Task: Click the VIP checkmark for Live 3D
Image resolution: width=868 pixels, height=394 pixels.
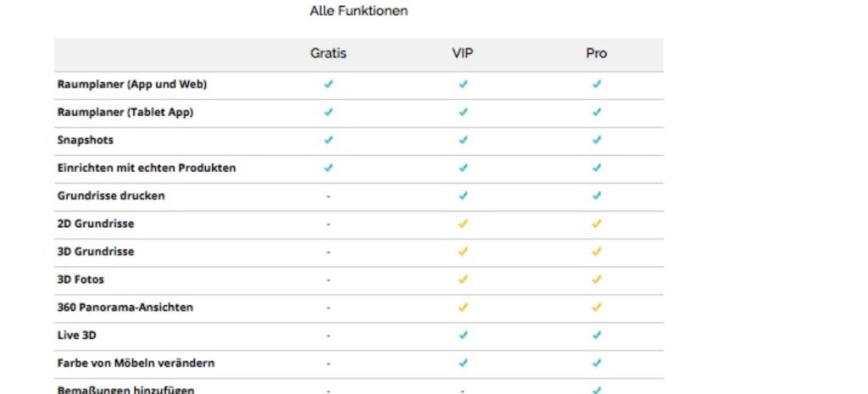Action: [463, 335]
